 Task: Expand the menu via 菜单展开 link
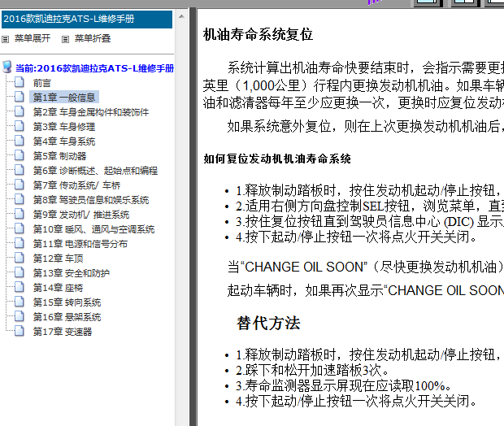coord(33,38)
